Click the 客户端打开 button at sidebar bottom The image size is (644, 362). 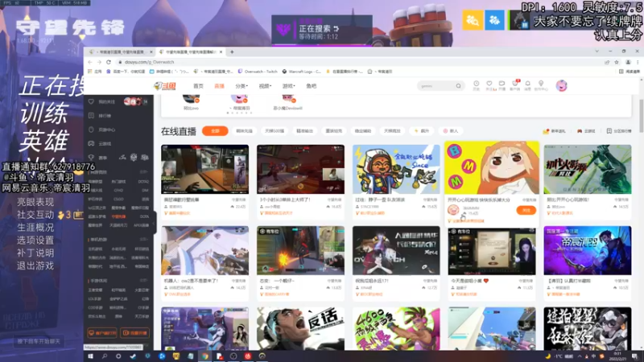(102, 333)
